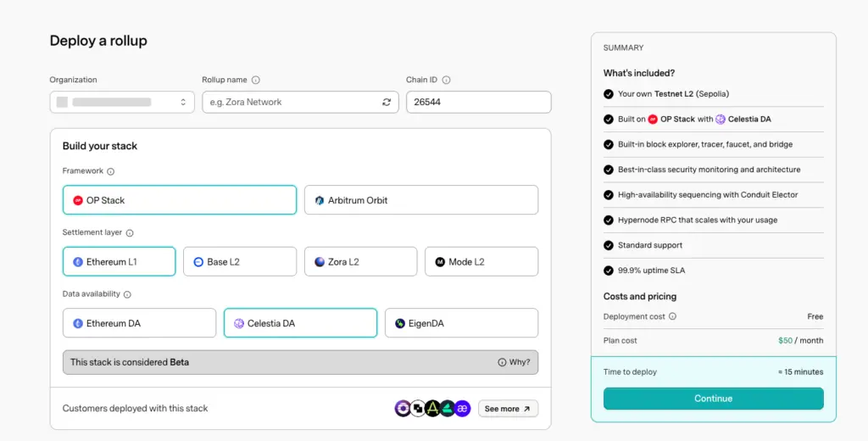Choose Ethereum L1 settlement layer
Screen dimensions: 868x441
click(119, 261)
